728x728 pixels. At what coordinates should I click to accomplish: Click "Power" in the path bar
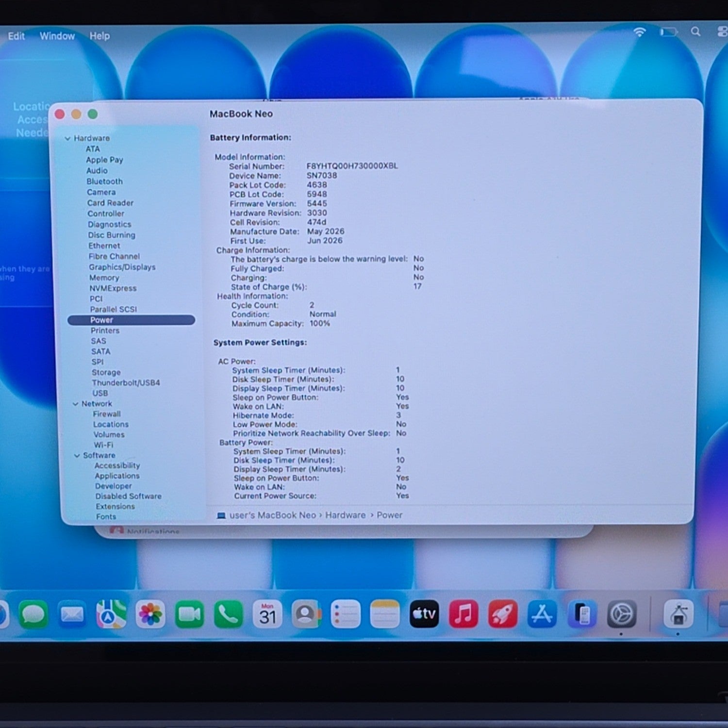click(390, 515)
